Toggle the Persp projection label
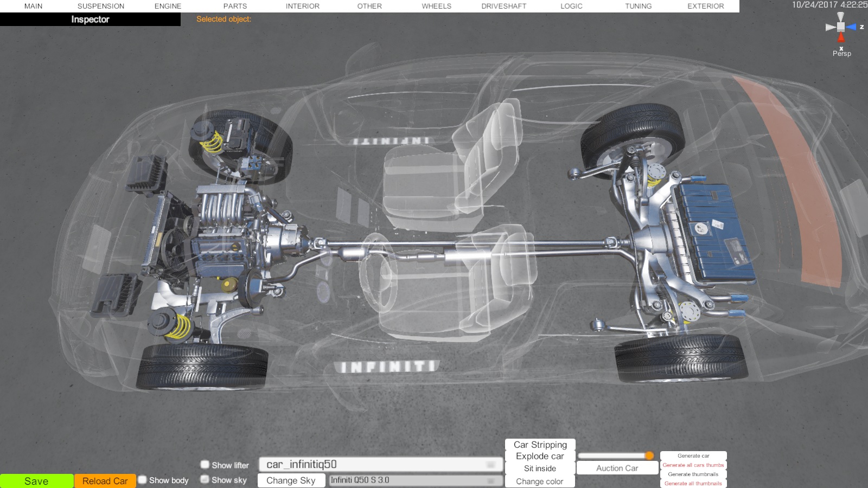This screenshot has width=868, height=488. pyautogui.click(x=841, y=54)
